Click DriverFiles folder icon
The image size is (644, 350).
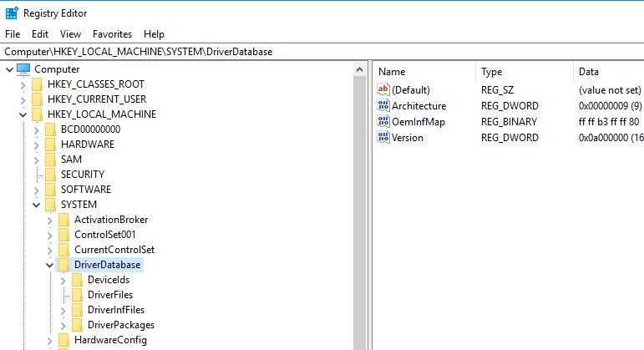click(x=77, y=295)
